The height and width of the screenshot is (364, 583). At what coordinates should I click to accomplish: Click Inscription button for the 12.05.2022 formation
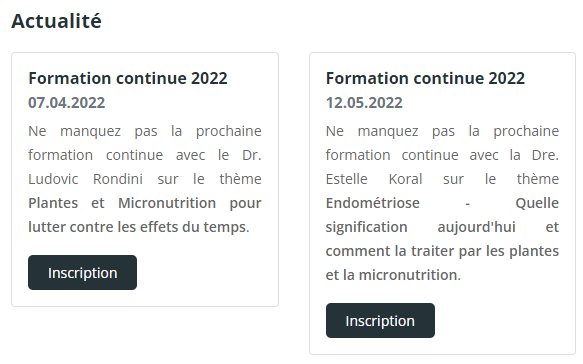[380, 320]
